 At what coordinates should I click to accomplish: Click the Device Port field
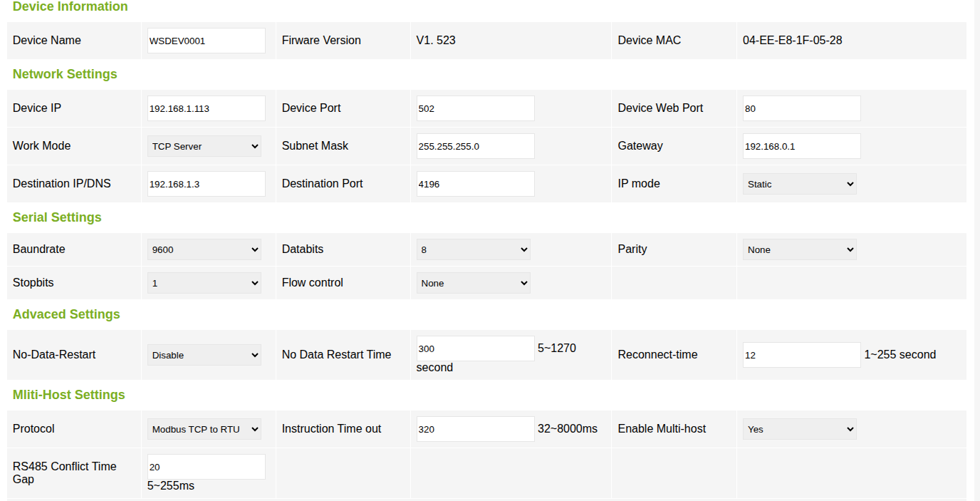(x=475, y=108)
